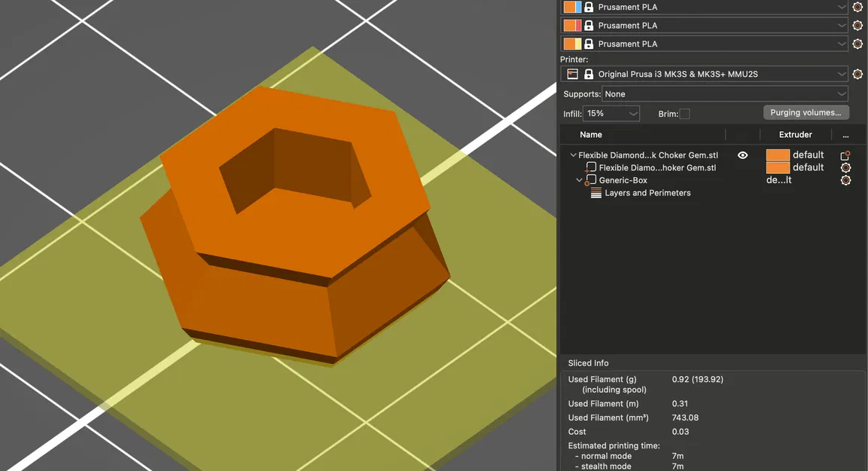Click the Generic-Box modifier icon
This screenshot has width=868, height=471.
(x=590, y=180)
